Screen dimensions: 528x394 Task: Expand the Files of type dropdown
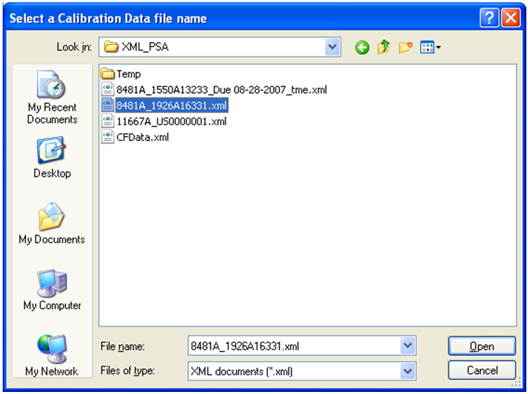(408, 371)
